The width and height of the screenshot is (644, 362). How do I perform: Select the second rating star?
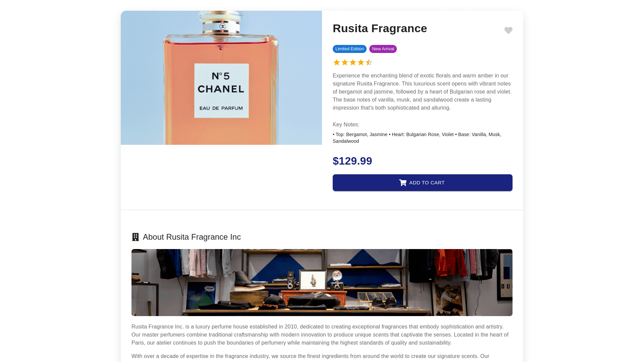[x=345, y=63]
